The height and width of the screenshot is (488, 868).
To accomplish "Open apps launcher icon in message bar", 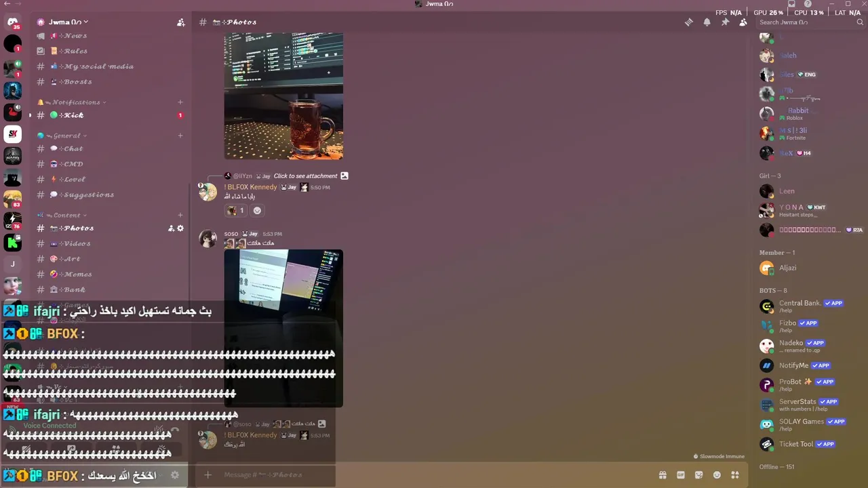I will [x=735, y=475].
